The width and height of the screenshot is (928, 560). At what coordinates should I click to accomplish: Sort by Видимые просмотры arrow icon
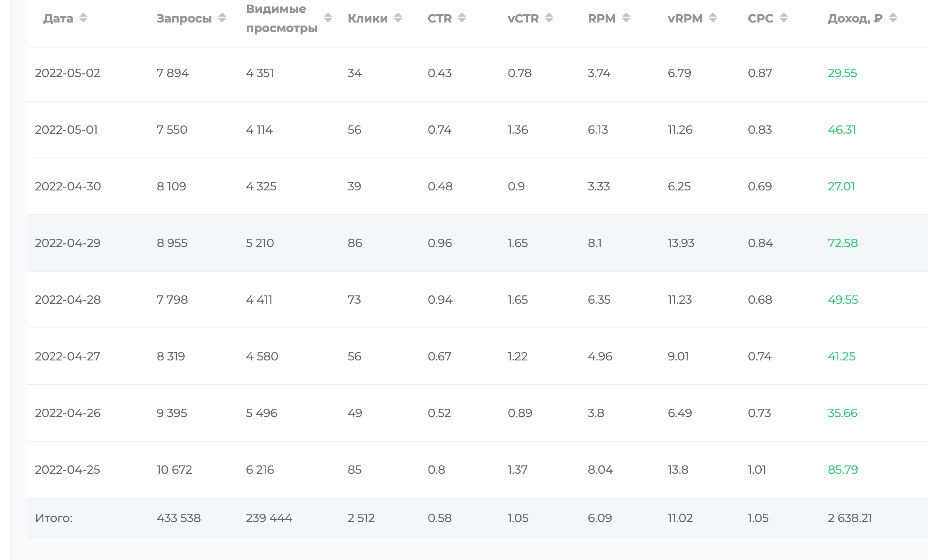click(328, 18)
